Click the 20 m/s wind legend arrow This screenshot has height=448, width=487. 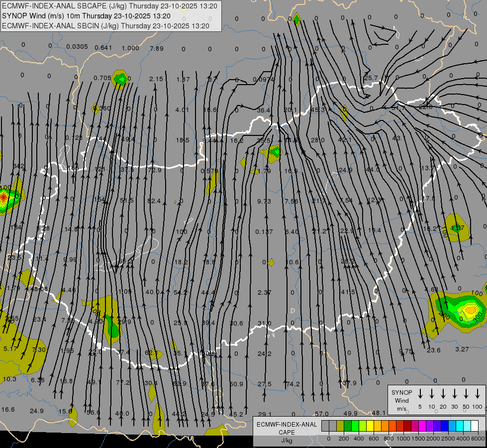pos(443,394)
